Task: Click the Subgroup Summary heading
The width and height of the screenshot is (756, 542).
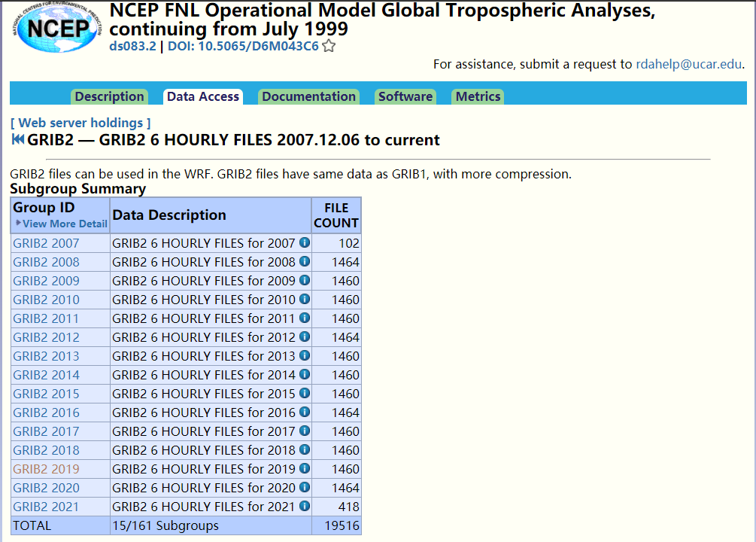Action: 77,189
